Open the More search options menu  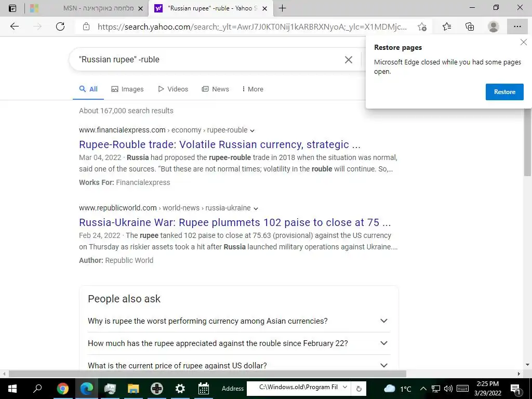(x=253, y=89)
